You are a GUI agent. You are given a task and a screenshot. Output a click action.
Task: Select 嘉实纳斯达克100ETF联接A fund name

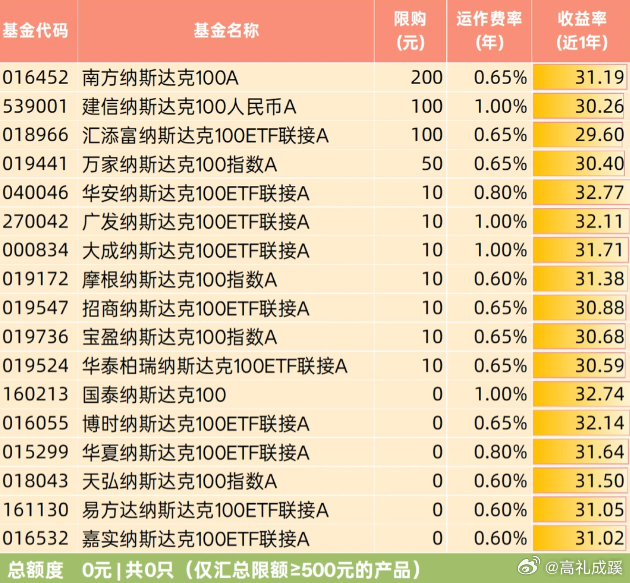click(196, 539)
